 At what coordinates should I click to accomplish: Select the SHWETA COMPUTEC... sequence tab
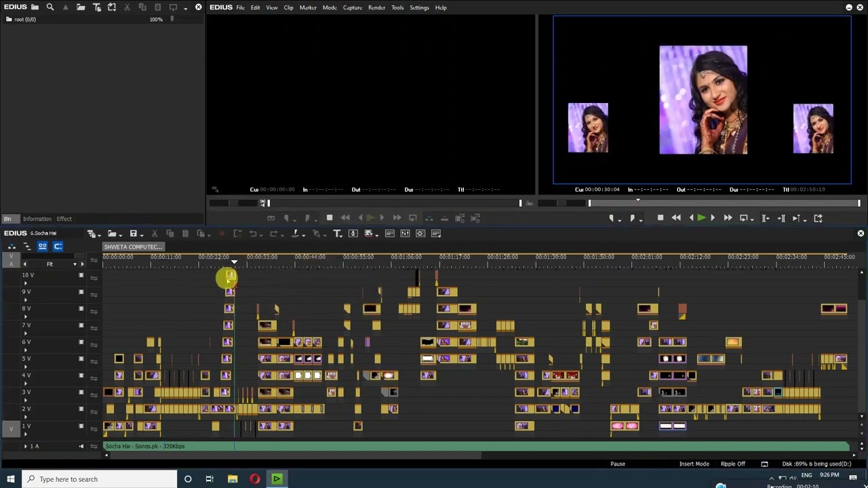(x=133, y=247)
